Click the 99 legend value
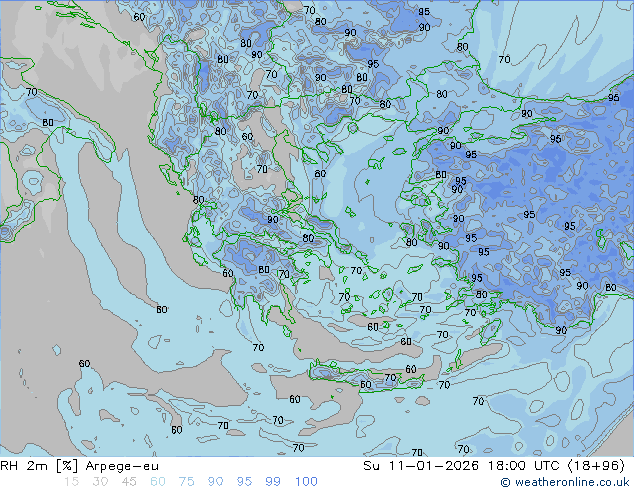Viewport: 634px width, 490px height. point(273,482)
